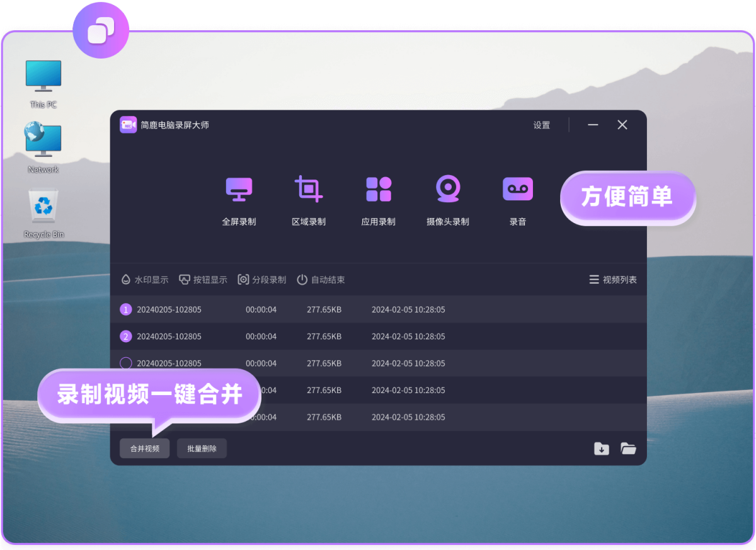756x550 pixels.
Task: Open settings (设置) menu
Action: click(x=542, y=125)
